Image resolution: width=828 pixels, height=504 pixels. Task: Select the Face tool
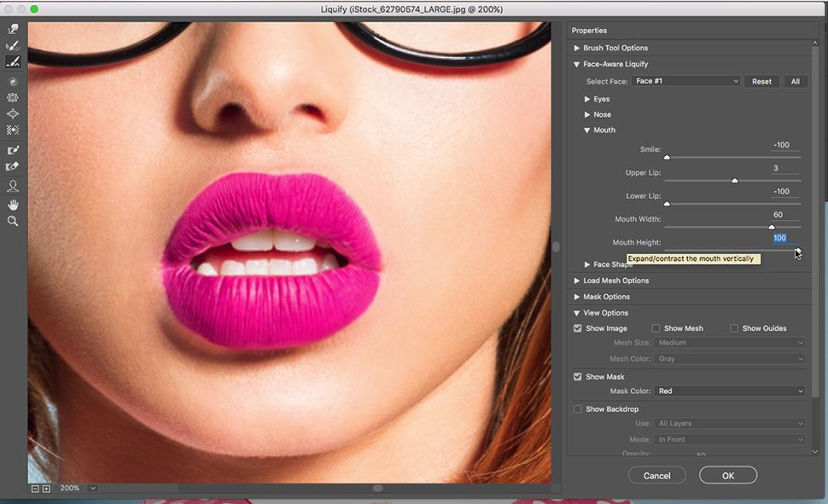point(12,185)
